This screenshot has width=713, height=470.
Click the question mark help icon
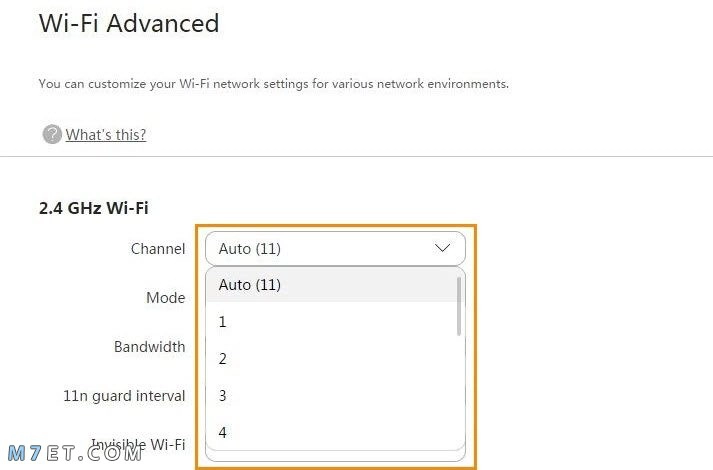click(52, 135)
